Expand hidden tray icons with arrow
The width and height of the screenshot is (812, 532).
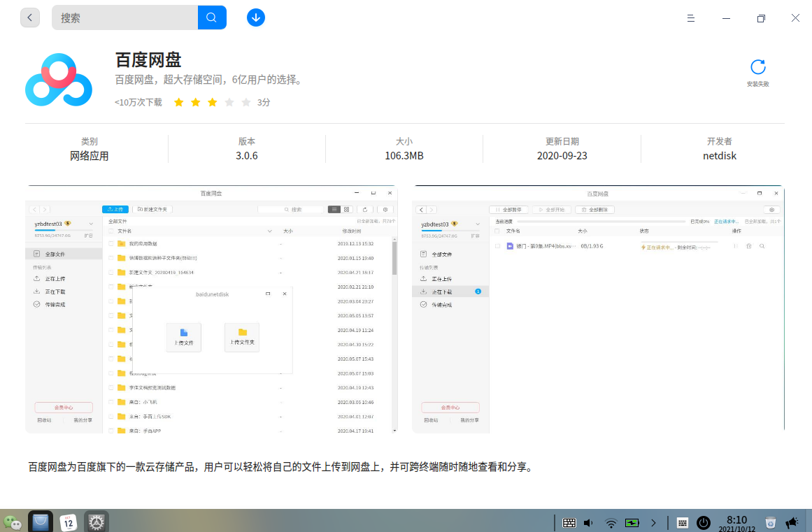coord(653,522)
